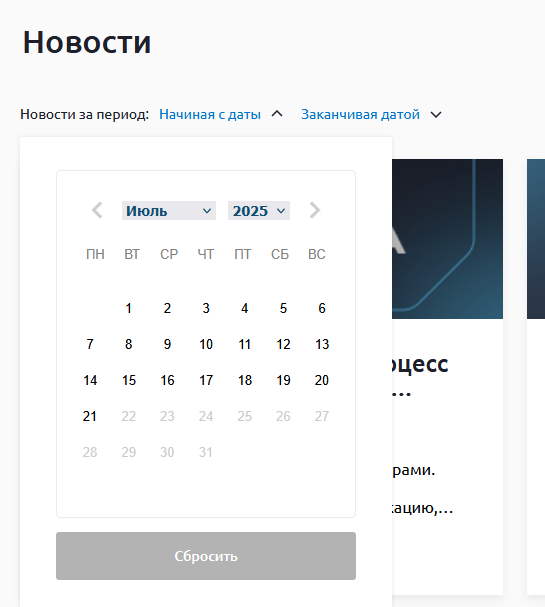Choose day 20 in the calendar
Image resolution: width=545 pixels, height=607 pixels.
pos(322,380)
